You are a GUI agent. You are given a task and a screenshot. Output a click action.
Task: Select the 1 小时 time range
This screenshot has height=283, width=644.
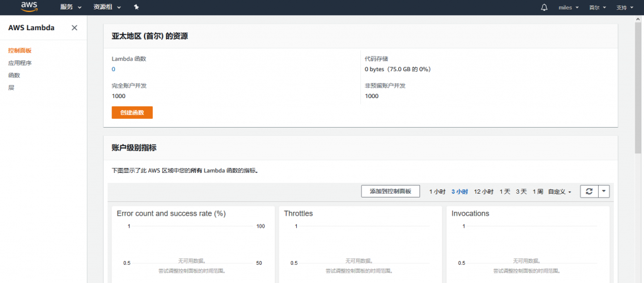(437, 191)
